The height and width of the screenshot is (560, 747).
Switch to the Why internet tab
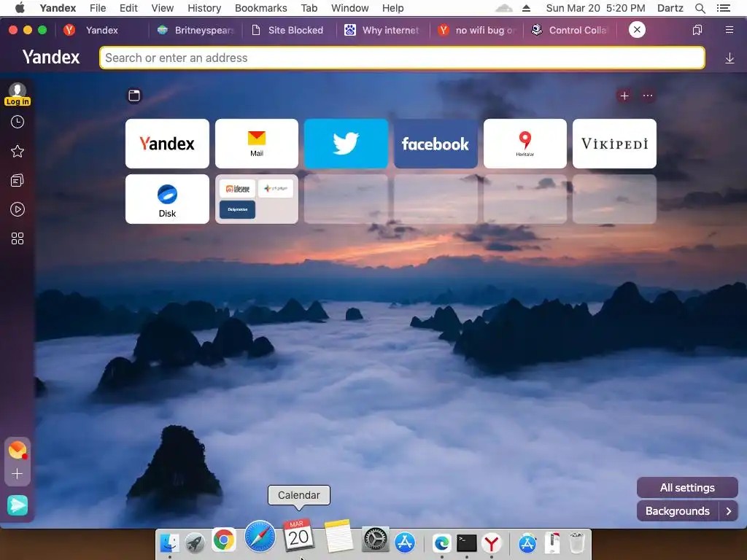pyautogui.click(x=383, y=30)
